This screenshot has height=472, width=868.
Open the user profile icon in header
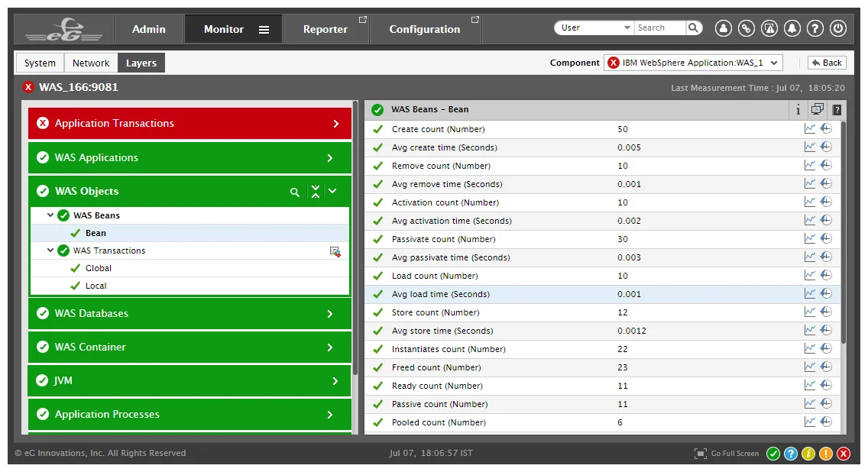[x=723, y=28]
